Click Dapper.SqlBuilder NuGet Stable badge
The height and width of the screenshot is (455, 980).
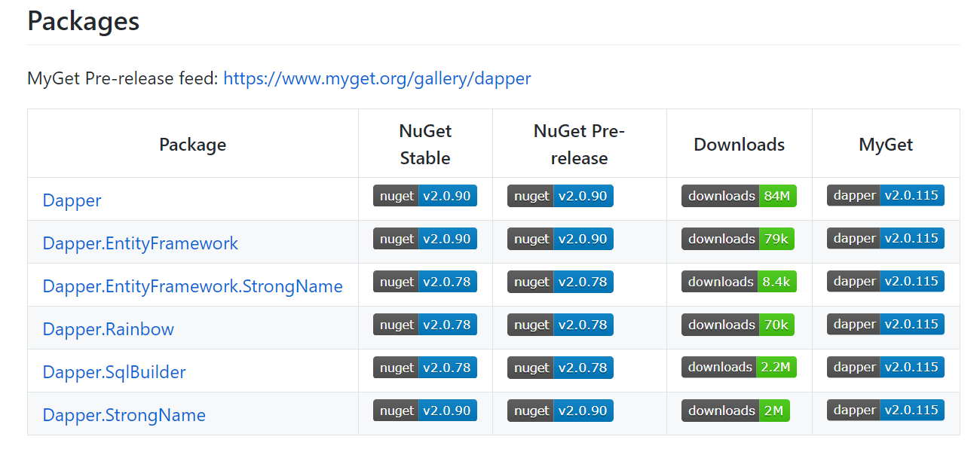[x=425, y=368]
